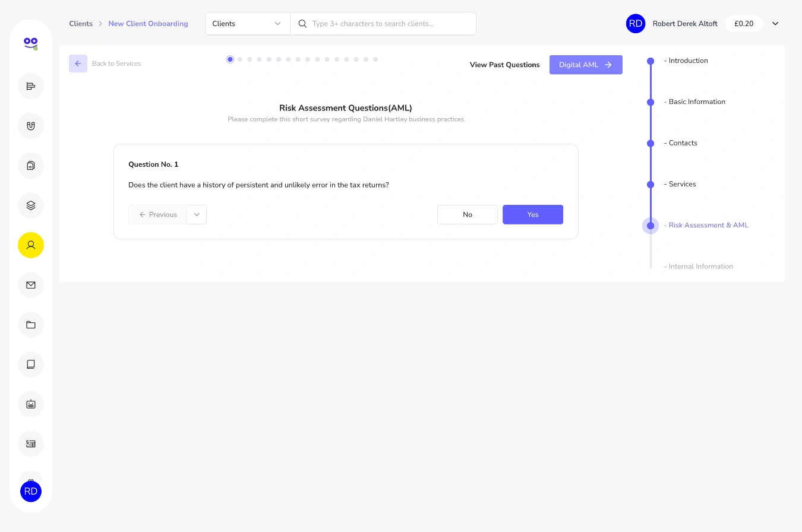Click the £0.20 balance badge

click(x=744, y=24)
